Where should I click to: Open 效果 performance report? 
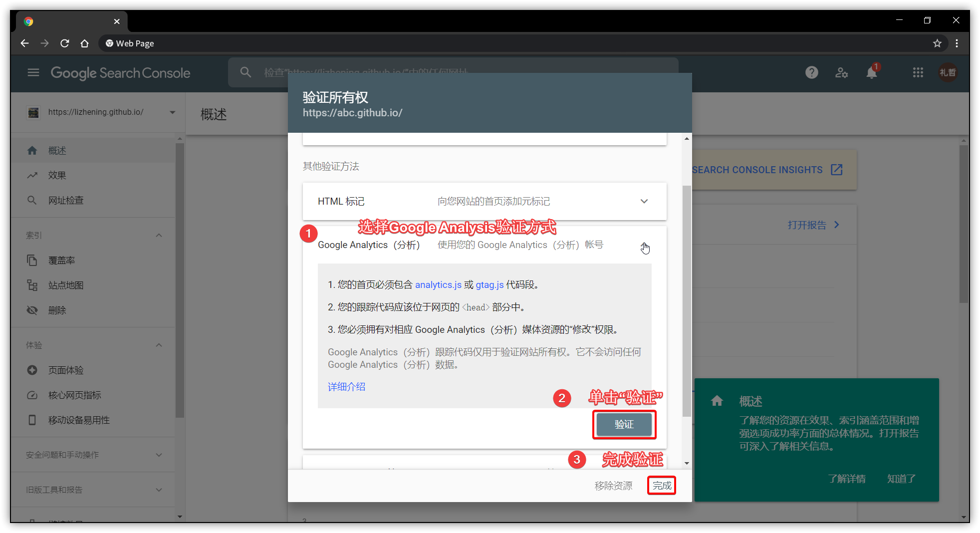point(93,175)
